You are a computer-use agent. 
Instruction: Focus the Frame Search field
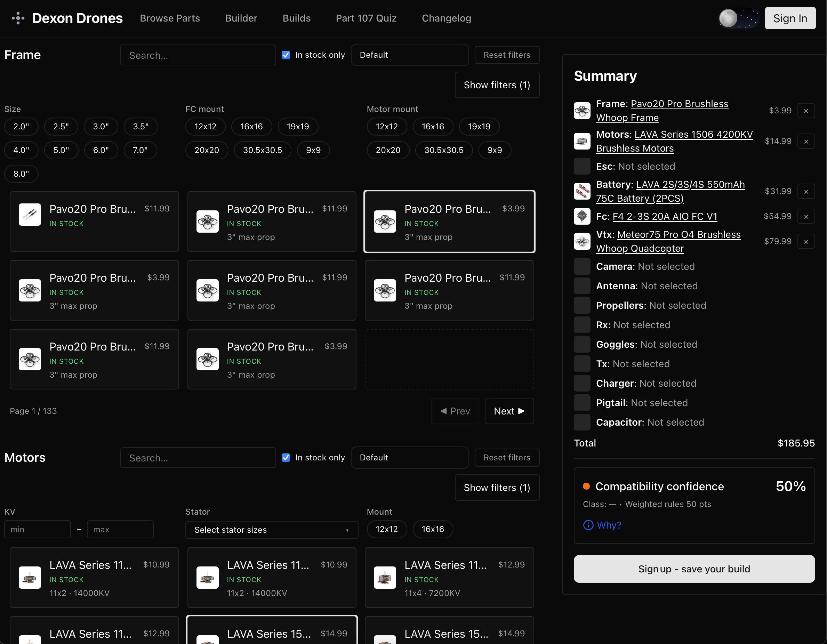pos(198,55)
